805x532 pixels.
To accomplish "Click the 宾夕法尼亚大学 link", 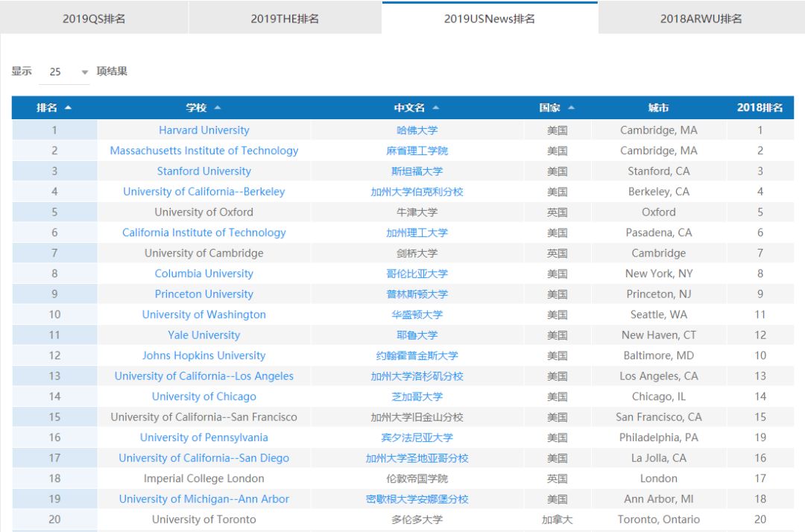I will pyautogui.click(x=417, y=438).
